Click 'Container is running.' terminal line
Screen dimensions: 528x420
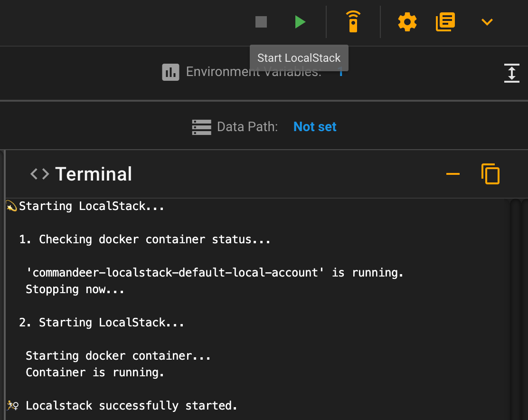point(95,372)
